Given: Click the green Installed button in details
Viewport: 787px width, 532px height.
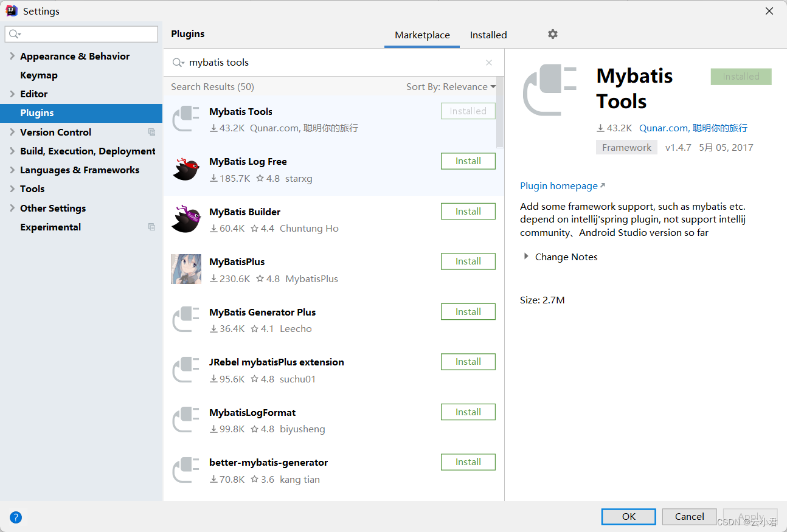Looking at the screenshot, I should 741,77.
